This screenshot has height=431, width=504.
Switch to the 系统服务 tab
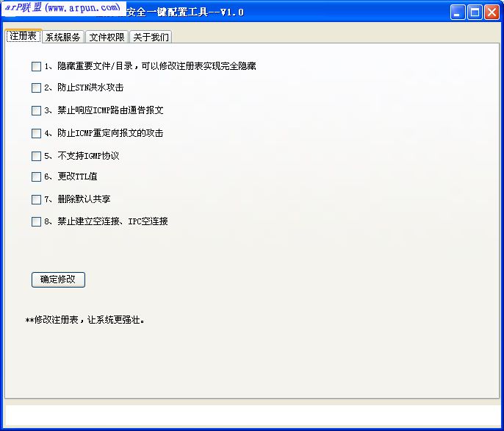63,37
